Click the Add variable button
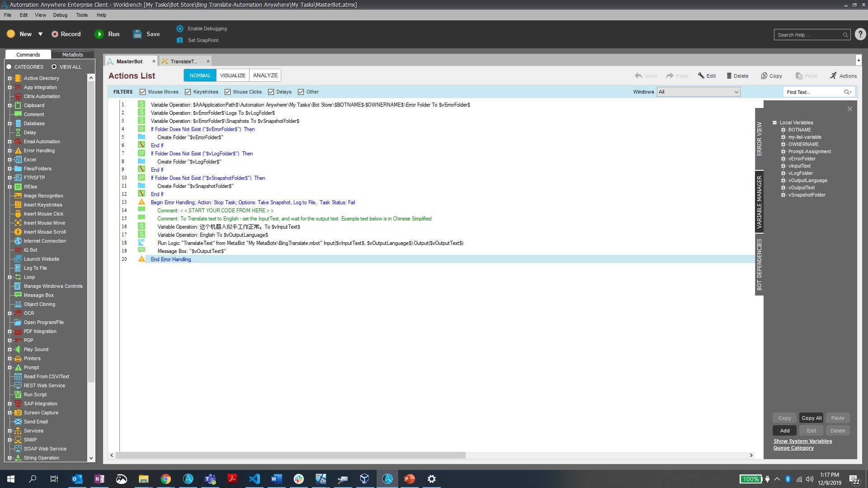868x488 pixels. [785, 431]
